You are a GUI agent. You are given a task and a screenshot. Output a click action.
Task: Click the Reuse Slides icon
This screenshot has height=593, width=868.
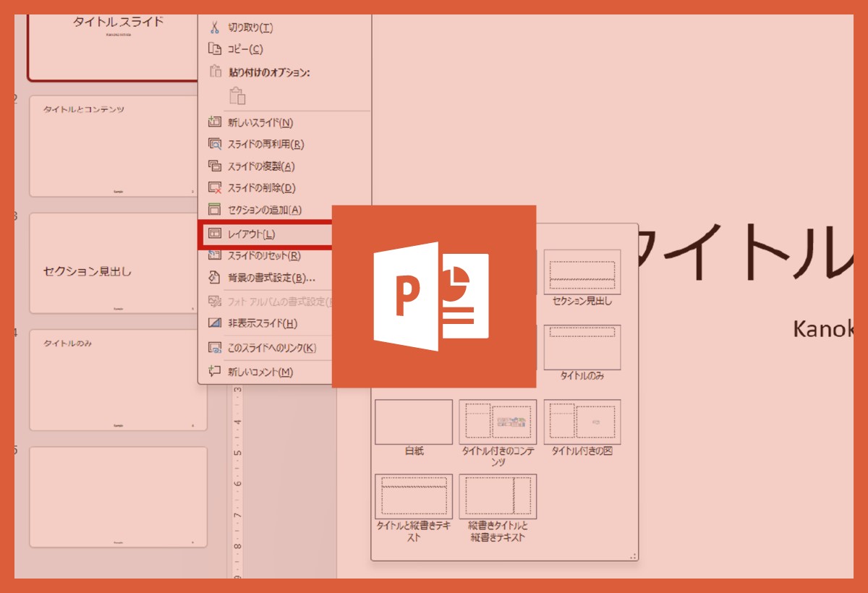[x=214, y=144]
